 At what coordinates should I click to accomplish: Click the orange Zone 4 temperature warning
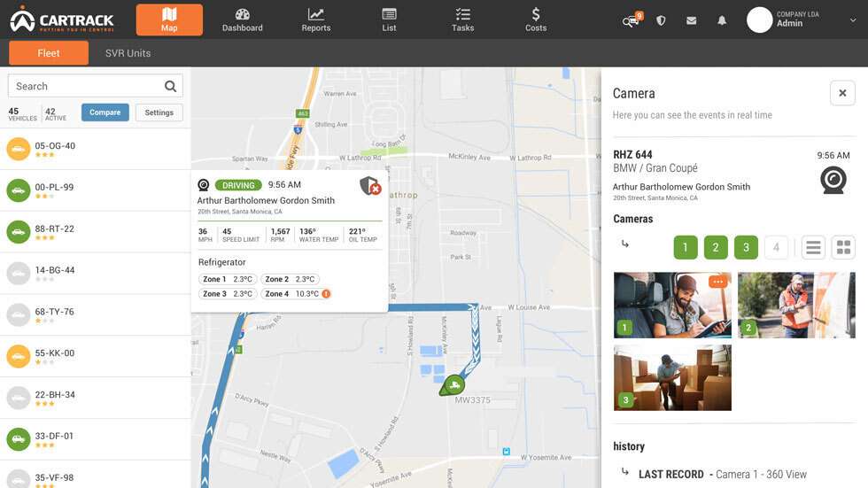(326, 294)
